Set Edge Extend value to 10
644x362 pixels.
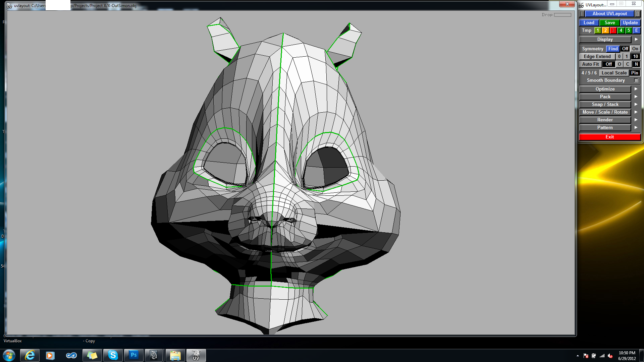tap(635, 57)
